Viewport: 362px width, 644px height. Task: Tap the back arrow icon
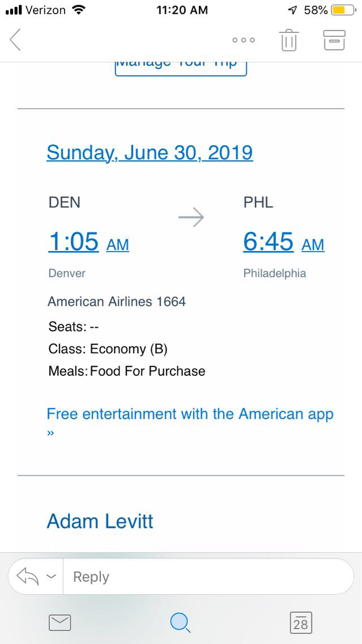(16, 40)
